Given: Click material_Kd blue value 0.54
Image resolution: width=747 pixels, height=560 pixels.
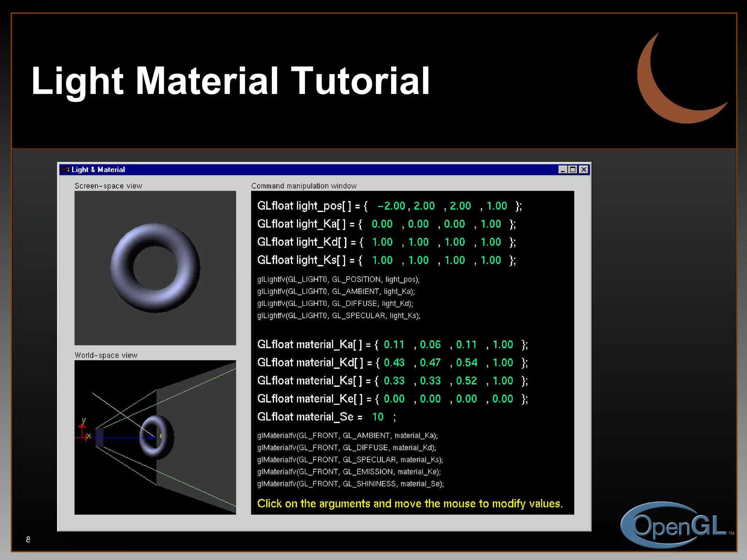Looking at the screenshot, I should [467, 363].
